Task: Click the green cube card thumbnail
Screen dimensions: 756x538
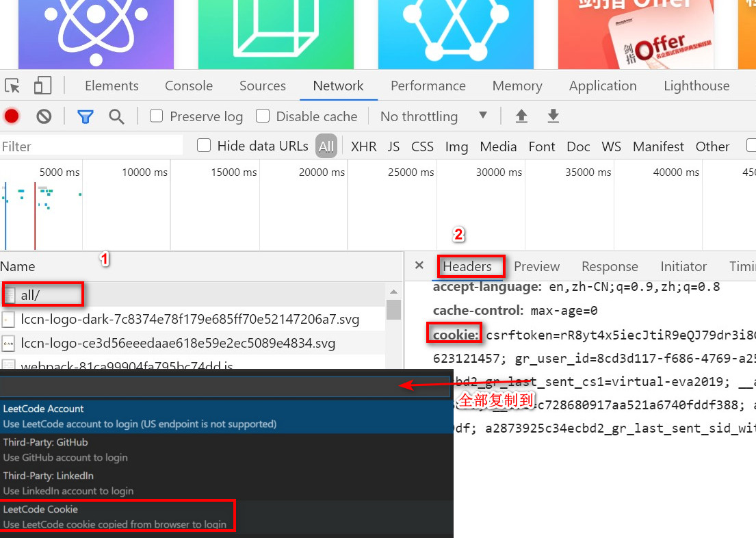Action: point(276,34)
